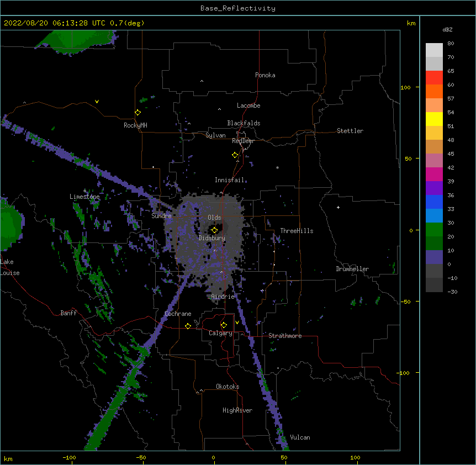Image resolution: width=476 pixels, height=465 pixels.
Task: Click the Base_Reflectivity title
Action: [238, 8]
